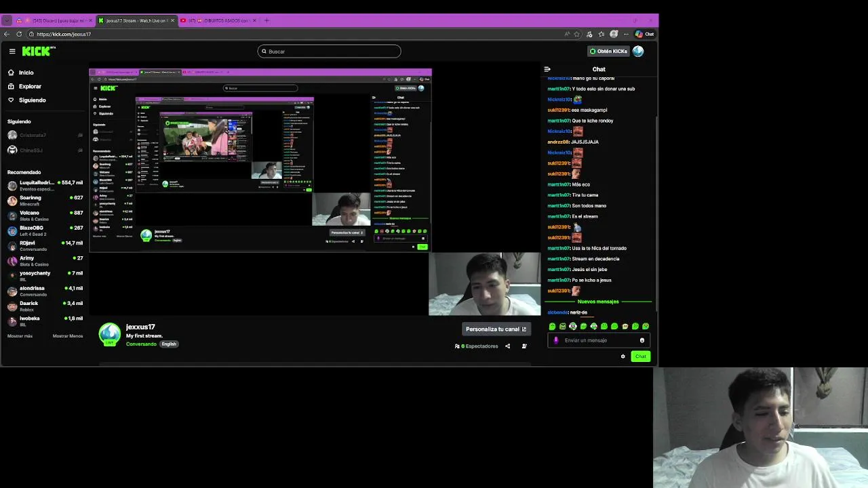
Task: Click the Obtén KICKs button
Action: click(x=608, y=51)
